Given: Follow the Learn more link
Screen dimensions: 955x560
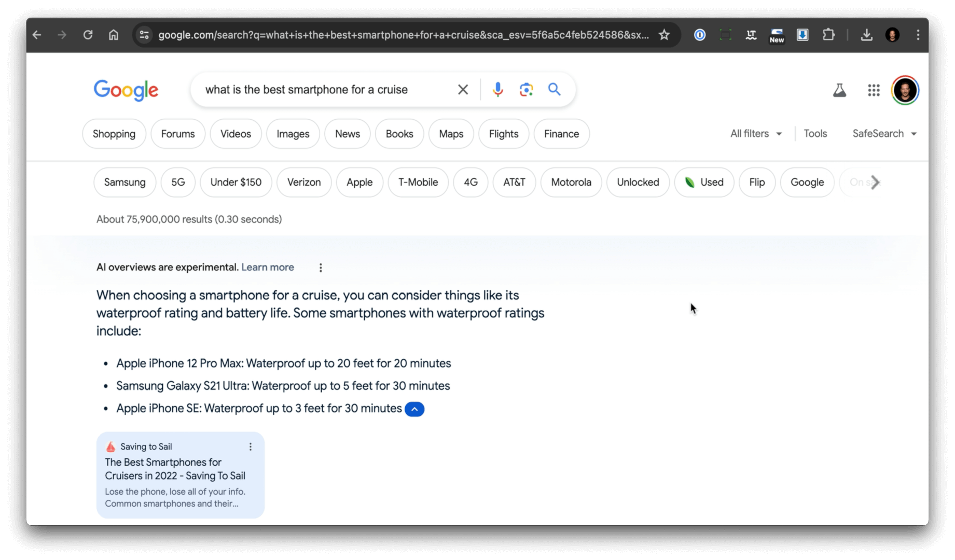Looking at the screenshot, I should (268, 267).
